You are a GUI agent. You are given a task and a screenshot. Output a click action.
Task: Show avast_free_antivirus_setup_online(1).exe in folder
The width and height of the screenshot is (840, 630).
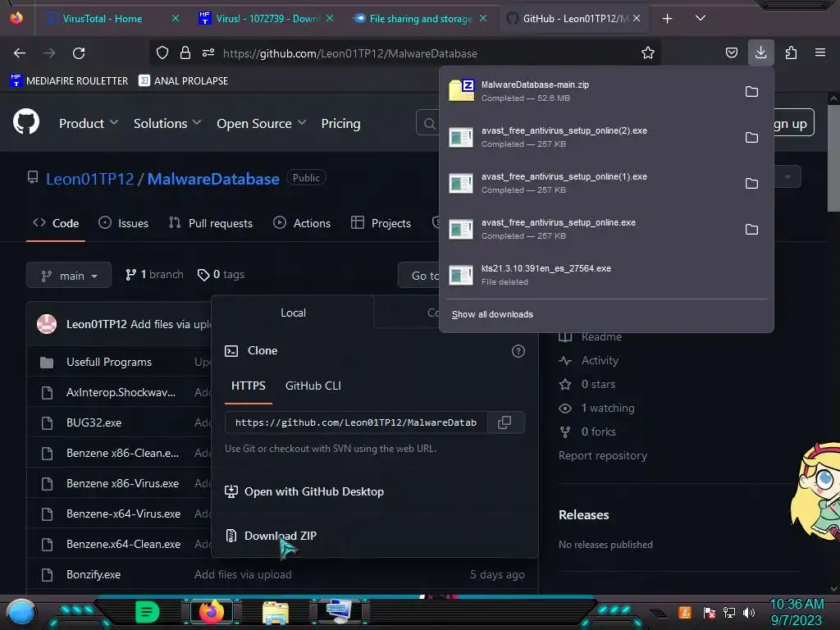[x=751, y=184]
